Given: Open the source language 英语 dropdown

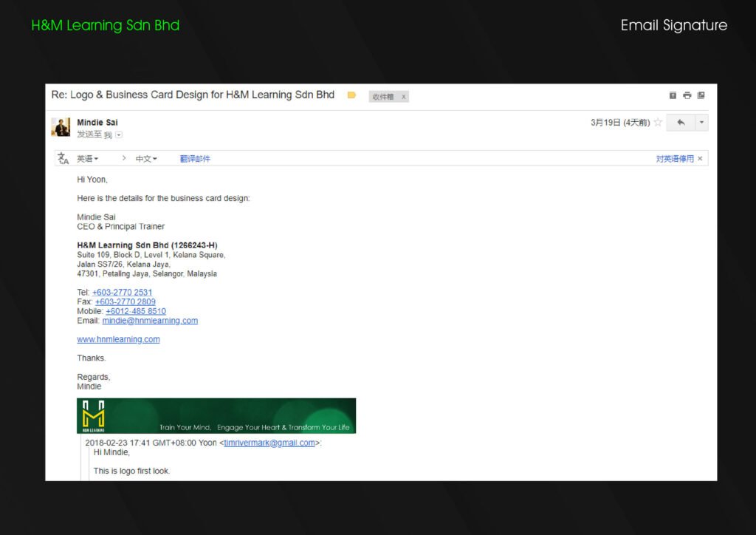Looking at the screenshot, I should tap(88, 159).
